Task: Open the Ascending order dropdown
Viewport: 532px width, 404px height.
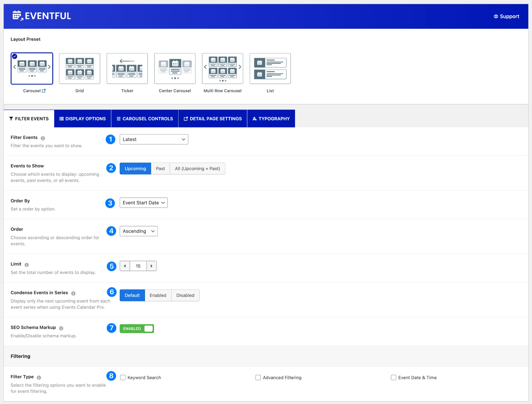Action: pyautogui.click(x=138, y=231)
